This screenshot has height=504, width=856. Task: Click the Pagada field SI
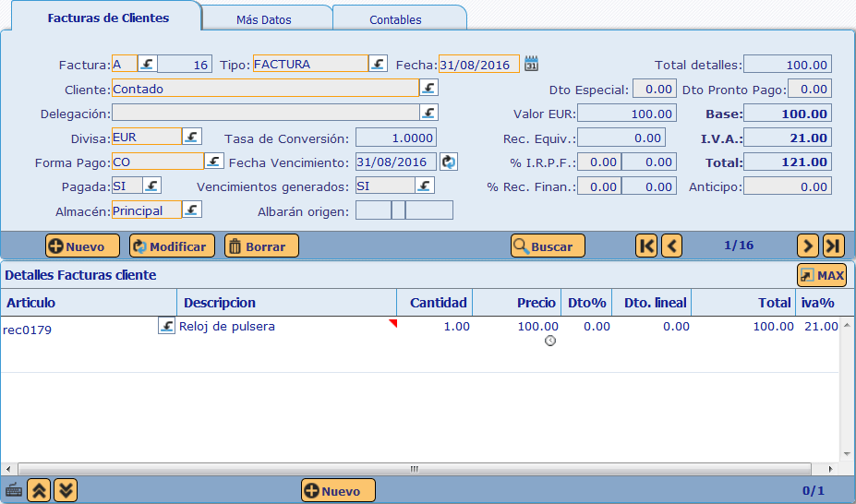tap(127, 186)
